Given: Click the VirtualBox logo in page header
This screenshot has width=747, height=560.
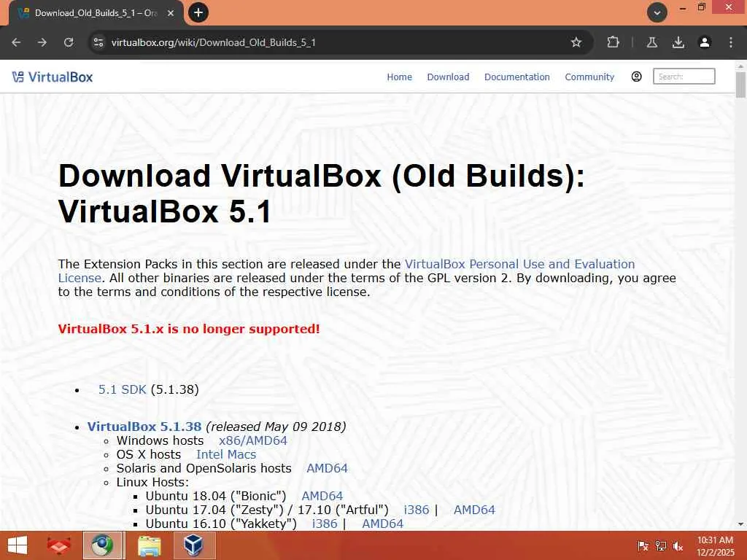Looking at the screenshot, I should 53,77.
